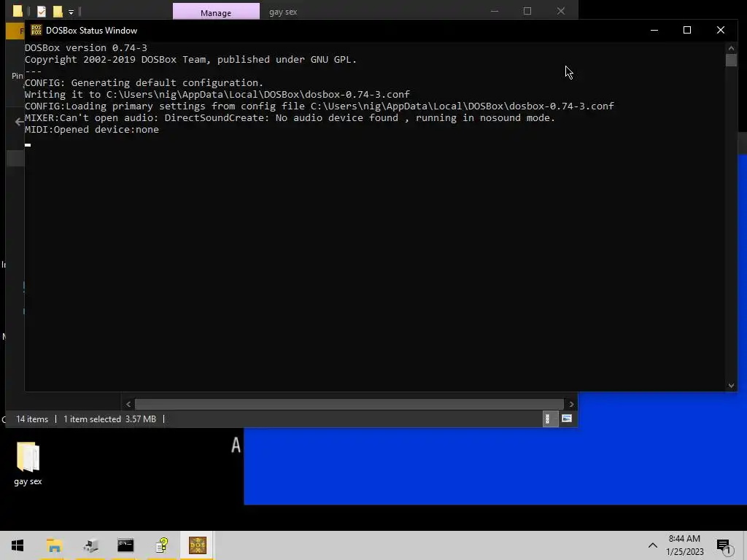Click the 'Copyright 2002-2019 DOSBox Team' line
This screenshot has width=747, height=560.
190,60
